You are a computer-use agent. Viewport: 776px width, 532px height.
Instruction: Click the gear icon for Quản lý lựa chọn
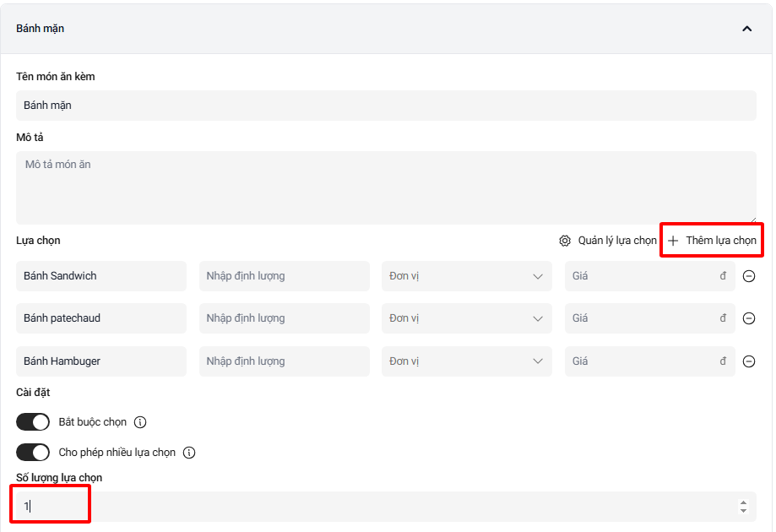pyautogui.click(x=565, y=241)
